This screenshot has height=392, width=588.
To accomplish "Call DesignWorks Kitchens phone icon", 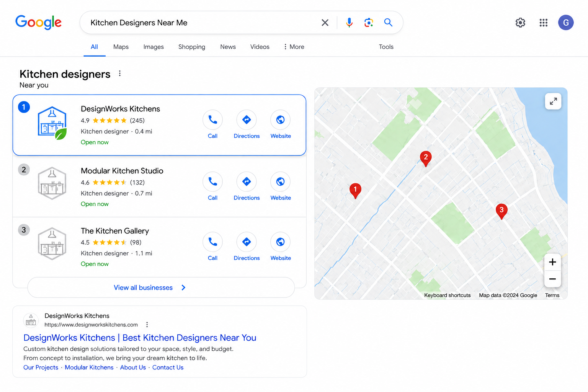I will (212, 120).
